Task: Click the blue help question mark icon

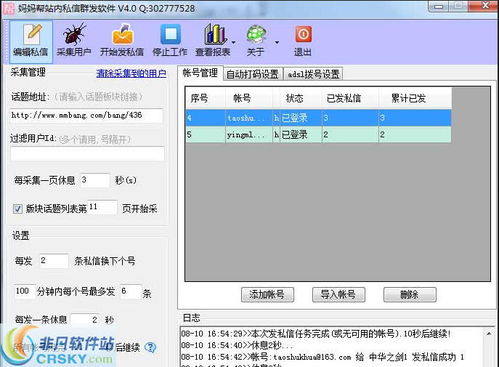Action: tap(151, 348)
